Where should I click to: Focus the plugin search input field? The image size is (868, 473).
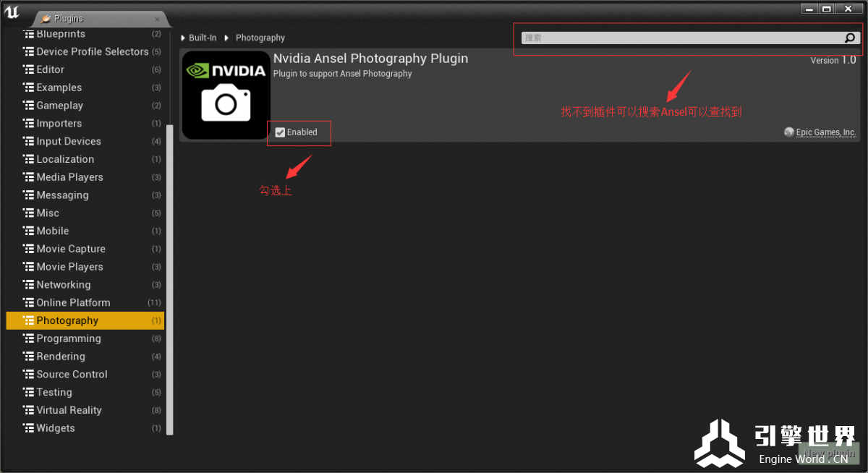(x=680, y=38)
